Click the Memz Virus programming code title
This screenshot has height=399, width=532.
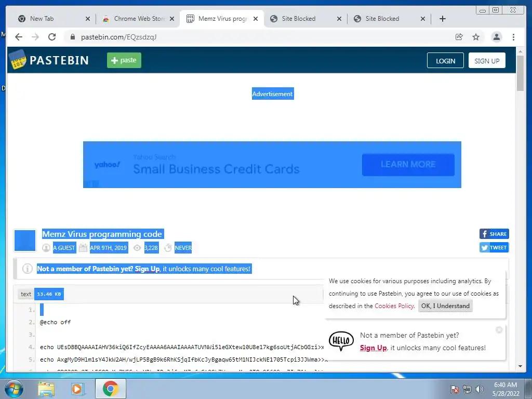coord(102,234)
